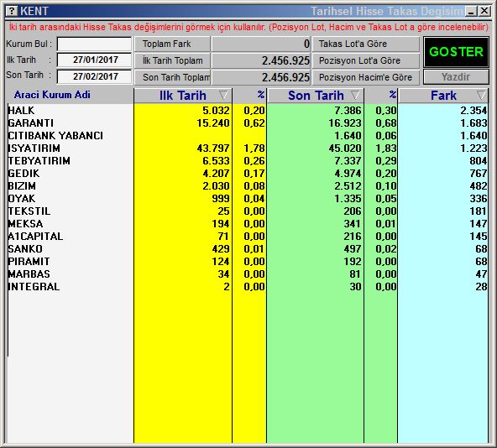
Task: Select the TEBYATIRIM row
Action: [248, 161]
